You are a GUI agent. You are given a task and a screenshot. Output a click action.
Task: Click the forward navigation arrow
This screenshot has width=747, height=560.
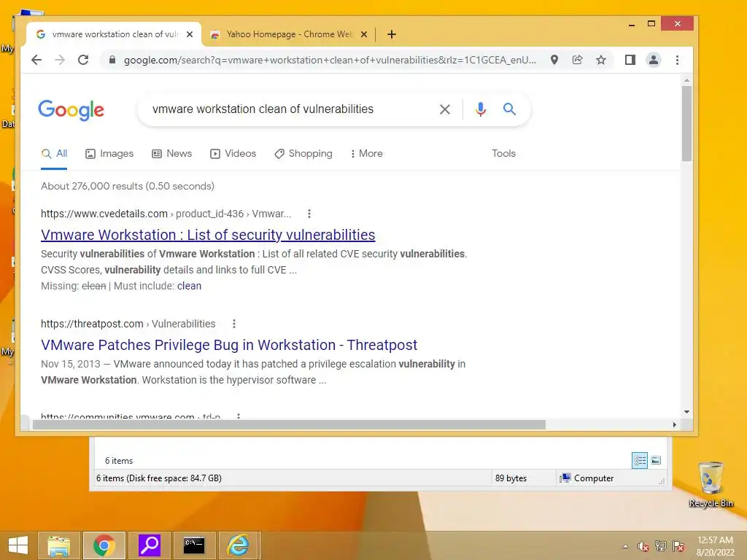pos(60,60)
